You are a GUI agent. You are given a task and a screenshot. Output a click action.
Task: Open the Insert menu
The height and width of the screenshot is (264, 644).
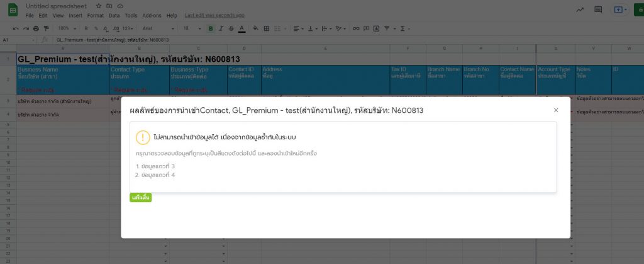pos(75,16)
